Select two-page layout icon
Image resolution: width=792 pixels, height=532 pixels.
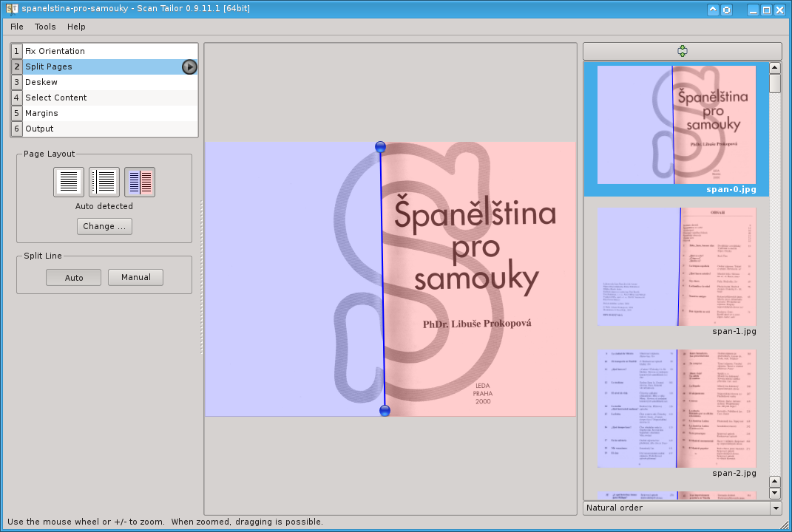[140, 182]
